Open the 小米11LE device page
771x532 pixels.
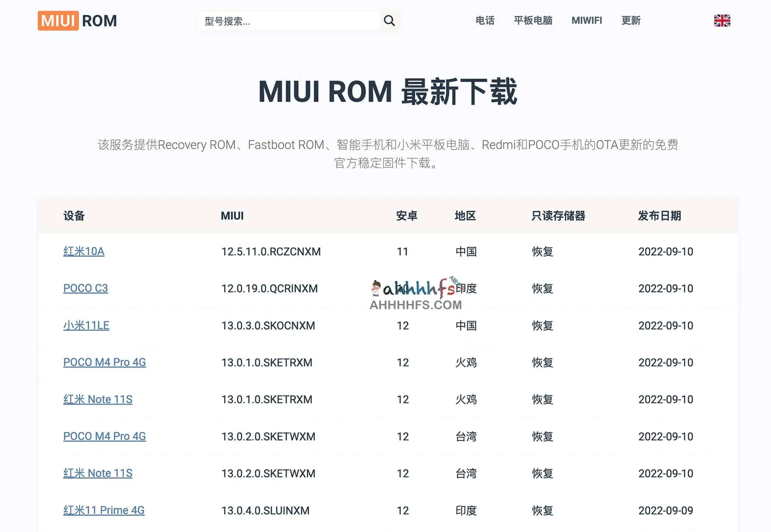(x=86, y=326)
